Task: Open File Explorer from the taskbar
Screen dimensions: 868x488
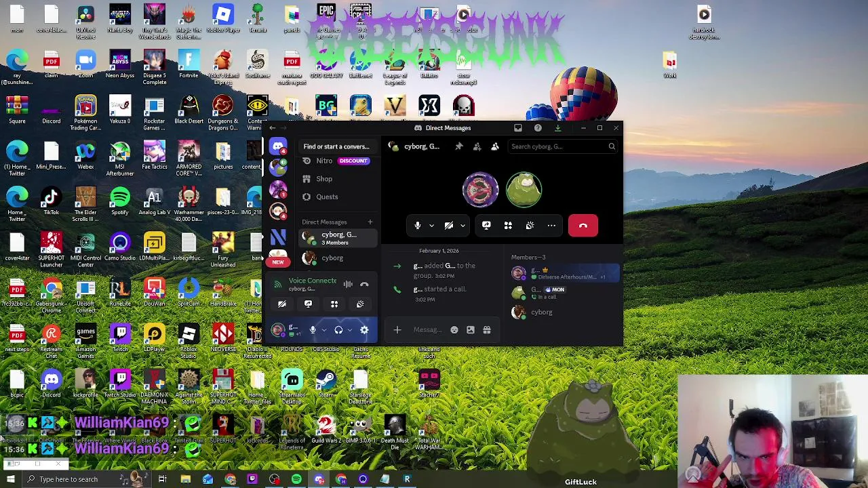Action: (x=185, y=479)
